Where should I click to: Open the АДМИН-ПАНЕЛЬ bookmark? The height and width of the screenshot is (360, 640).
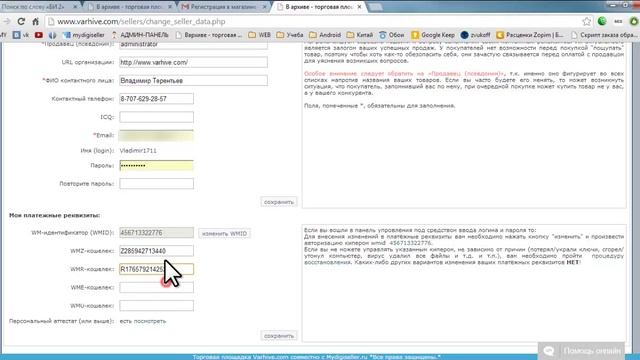(x=140, y=35)
